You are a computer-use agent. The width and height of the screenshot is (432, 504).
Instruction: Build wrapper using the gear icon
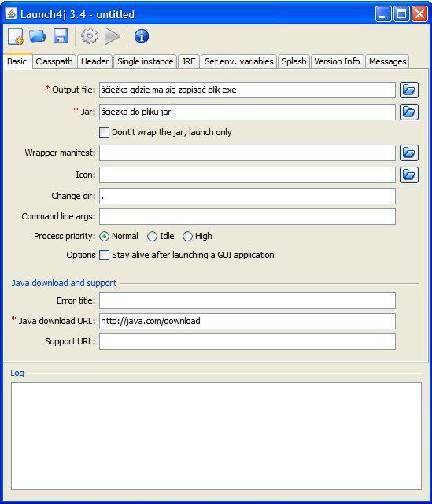coord(90,36)
